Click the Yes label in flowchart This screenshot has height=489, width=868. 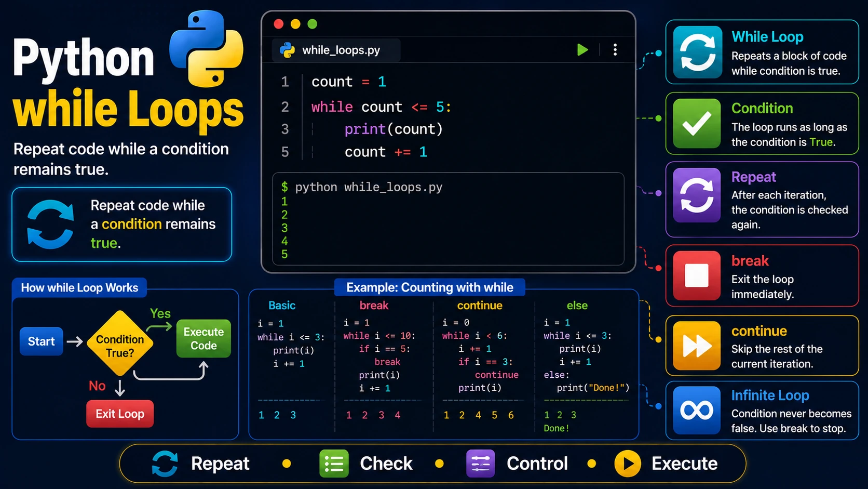click(160, 313)
